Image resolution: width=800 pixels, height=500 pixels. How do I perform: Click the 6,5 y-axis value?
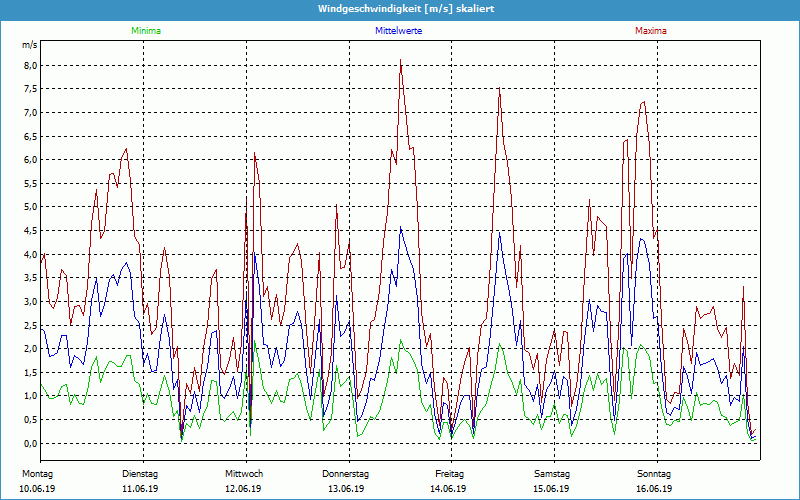pyautogui.click(x=29, y=136)
